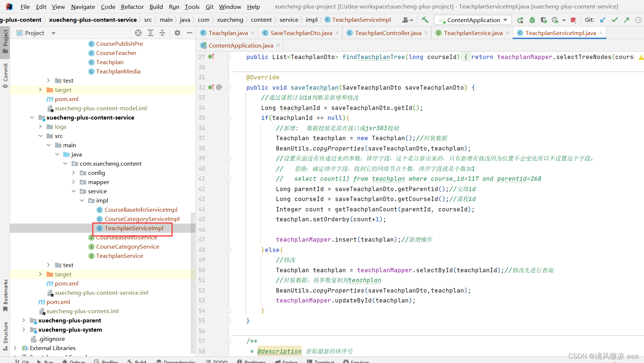Collapse xuecheng-plus-content-service module
This screenshot has height=363, width=644.
point(32,117)
